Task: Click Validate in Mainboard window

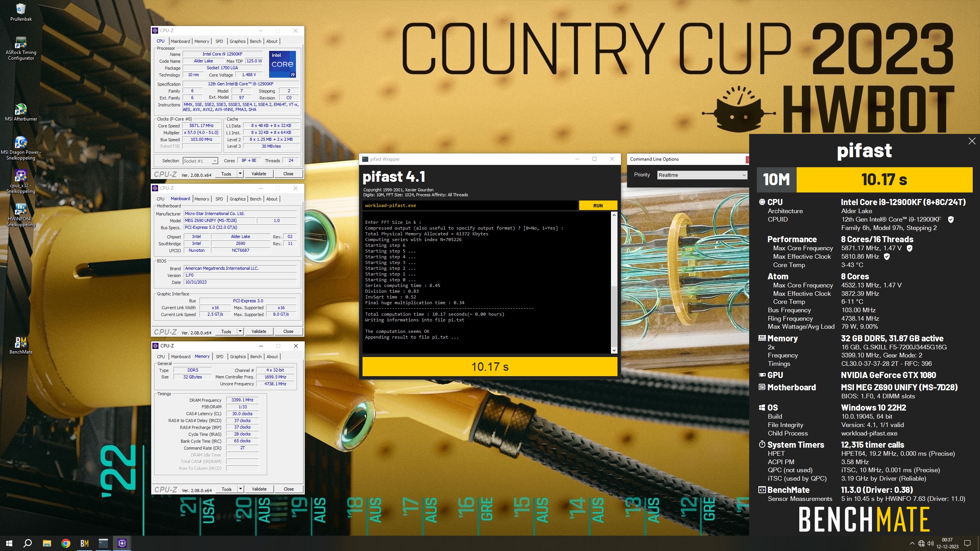Action: pyautogui.click(x=259, y=331)
